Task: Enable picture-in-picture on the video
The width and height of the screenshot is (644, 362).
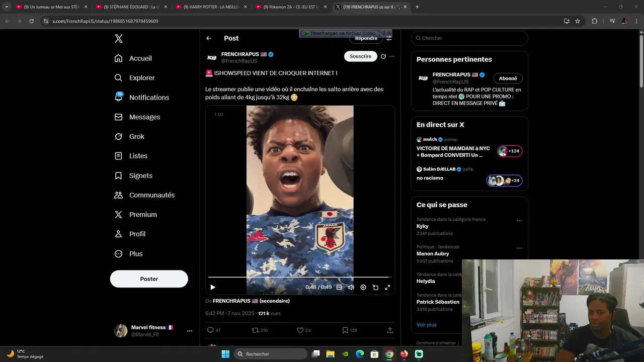Action: coord(375,288)
